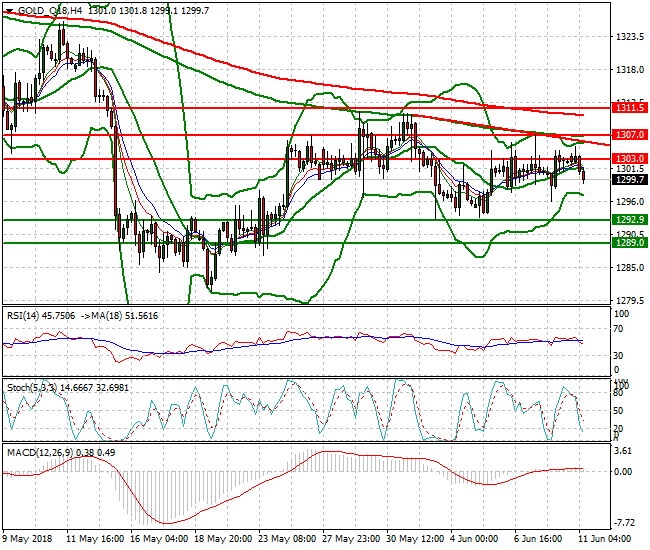Click the -7.72 value on MACD scale
This screenshot has height=550, width=650.
click(623, 523)
